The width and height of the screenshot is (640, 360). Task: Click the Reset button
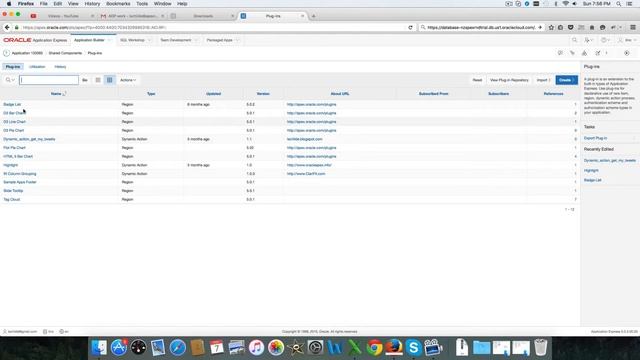click(x=477, y=80)
